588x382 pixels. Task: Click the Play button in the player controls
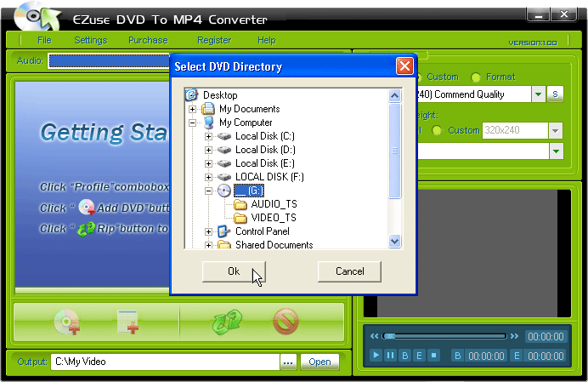click(376, 355)
